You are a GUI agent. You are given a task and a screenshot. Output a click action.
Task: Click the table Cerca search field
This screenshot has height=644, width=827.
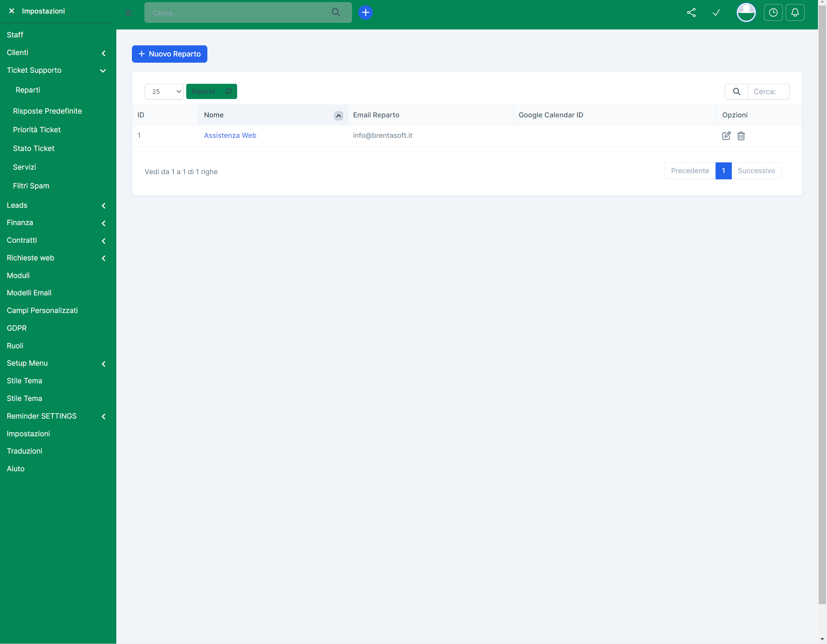click(x=768, y=91)
